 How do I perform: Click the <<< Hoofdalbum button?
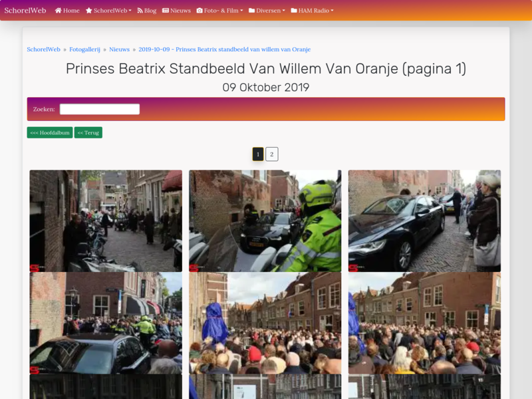coord(50,132)
